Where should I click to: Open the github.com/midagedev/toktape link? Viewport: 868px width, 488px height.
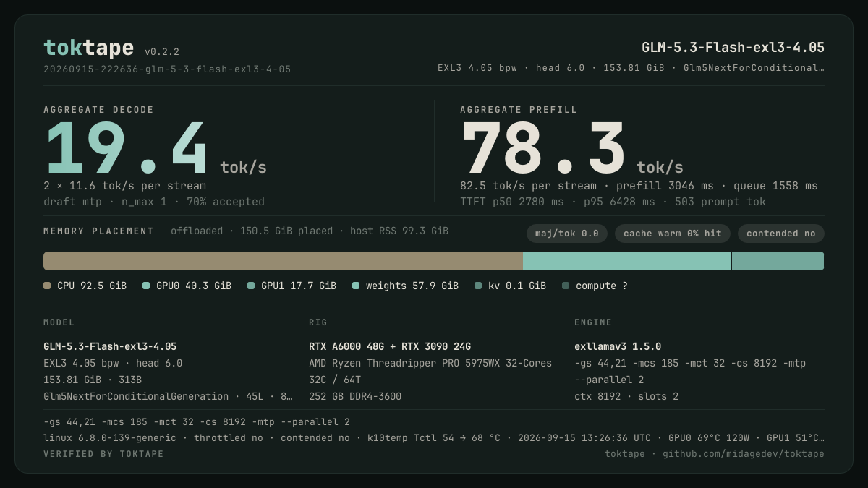pyautogui.click(x=744, y=454)
